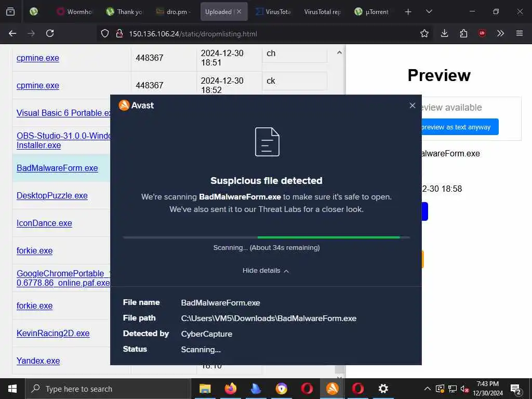Reload the current page
The image size is (532, 399).
point(50,33)
